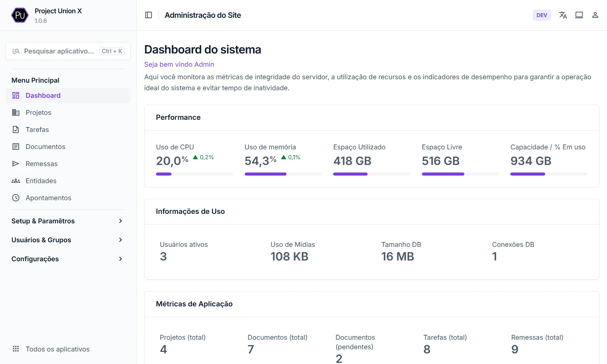
Task: Click the display mode monitor icon
Action: click(x=579, y=15)
